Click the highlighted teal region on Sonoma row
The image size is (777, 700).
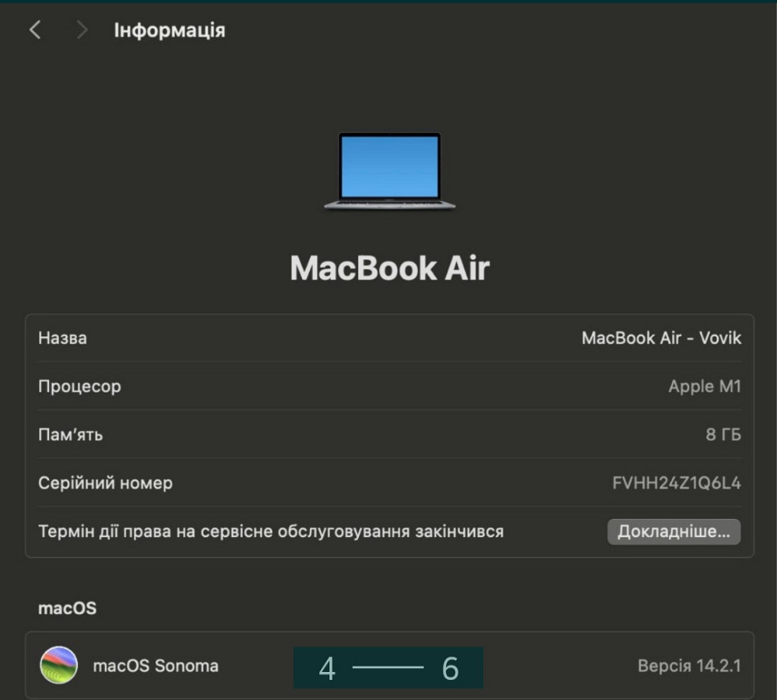388,667
